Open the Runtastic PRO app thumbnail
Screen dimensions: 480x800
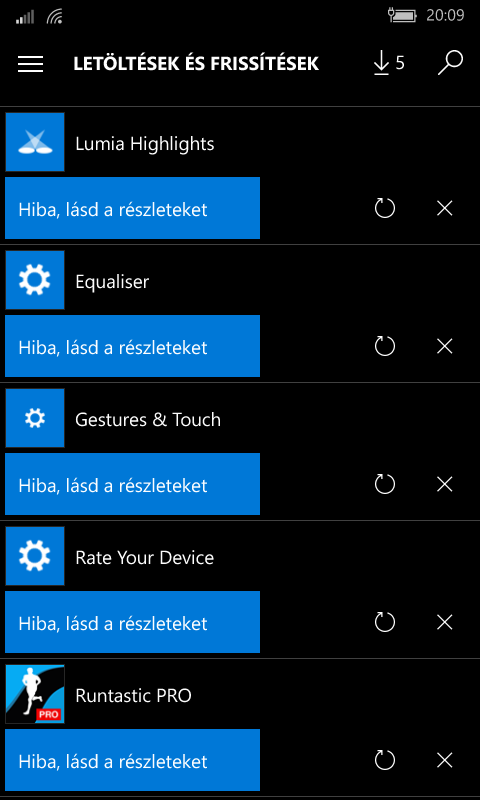[35, 694]
